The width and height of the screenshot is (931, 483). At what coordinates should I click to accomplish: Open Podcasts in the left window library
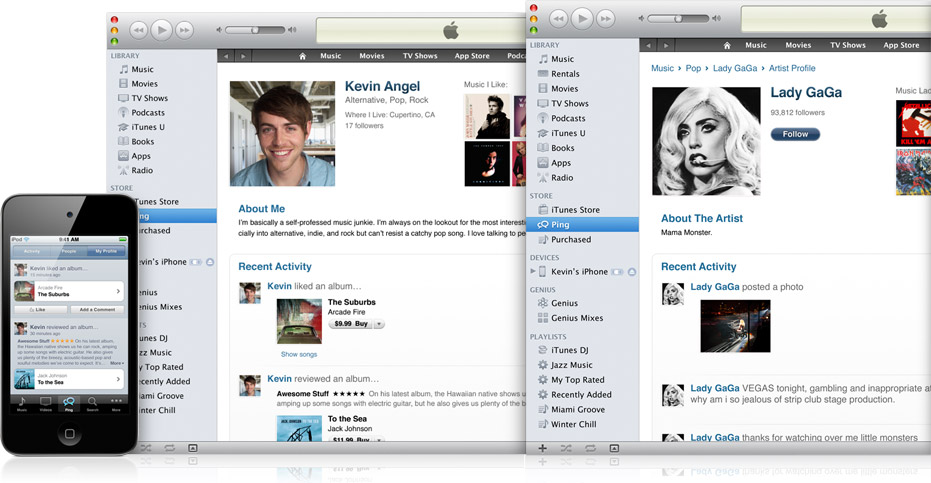tap(148, 113)
